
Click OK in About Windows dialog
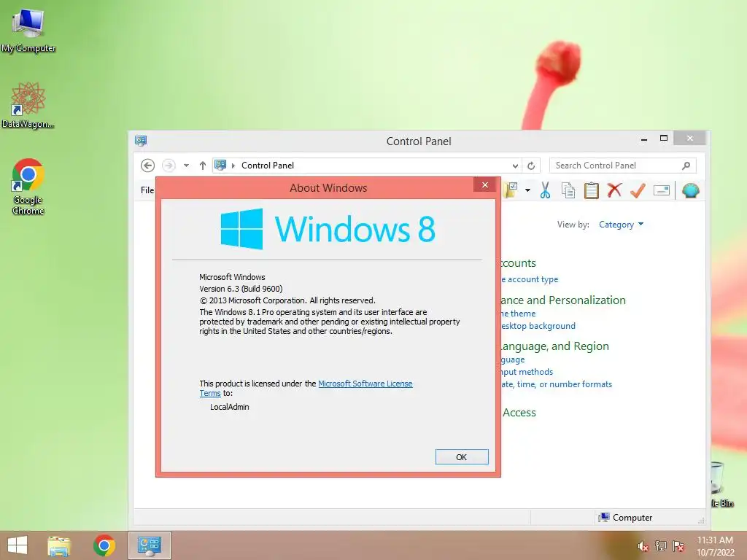[462, 456]
